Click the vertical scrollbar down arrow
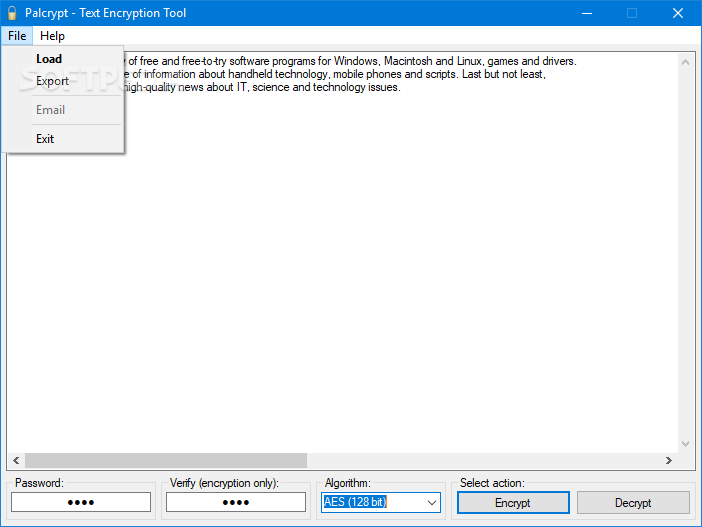This screenshot has width=702, height=527. click(x=685, y=444)
